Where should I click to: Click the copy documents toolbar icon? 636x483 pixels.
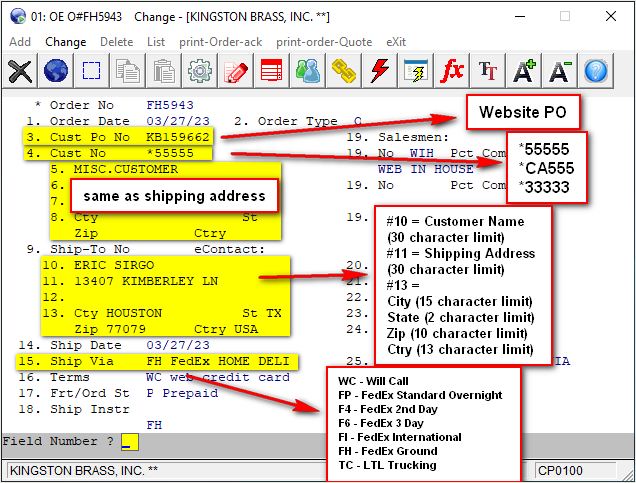coord(127,71)
